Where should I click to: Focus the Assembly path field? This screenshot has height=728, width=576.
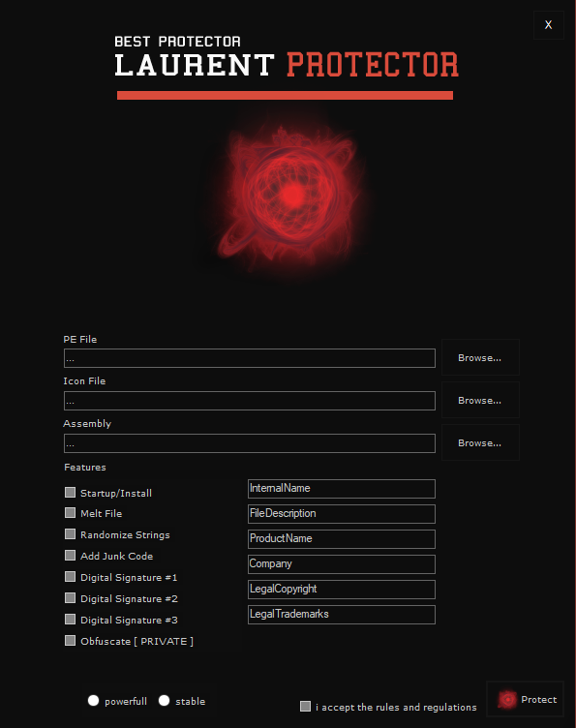pos(250,443)
